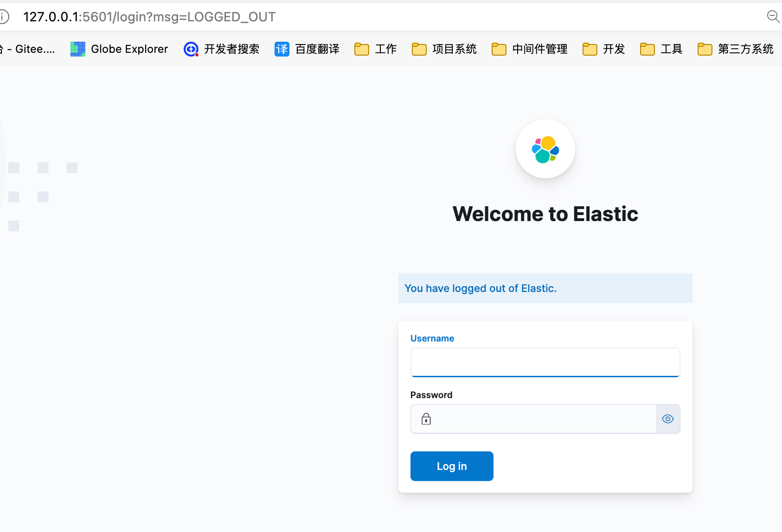Focus the Username input field
The image size is (782, 532).
(x=545, y=362)
